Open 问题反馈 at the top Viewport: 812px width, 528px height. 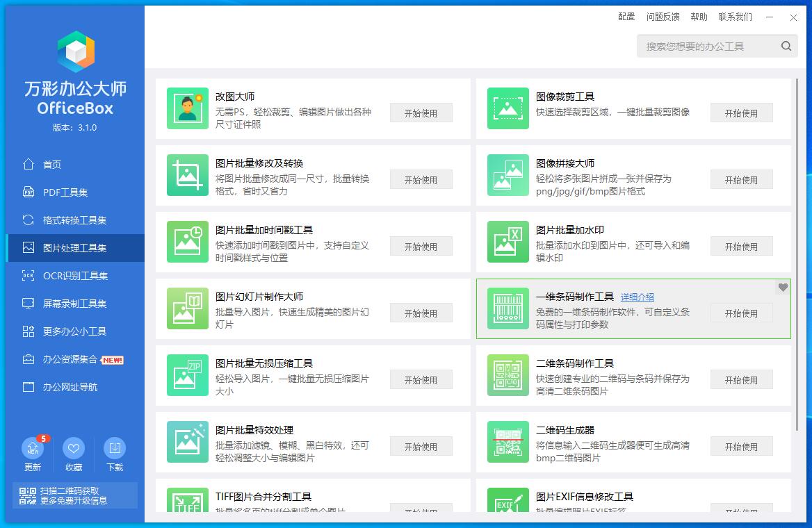[x=663, y=17]
